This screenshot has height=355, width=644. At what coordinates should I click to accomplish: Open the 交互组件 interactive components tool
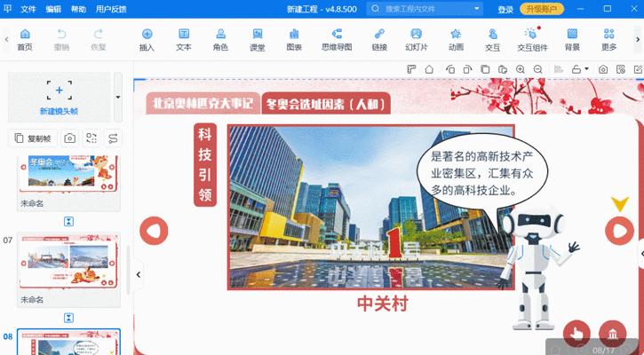pos(532,40)
